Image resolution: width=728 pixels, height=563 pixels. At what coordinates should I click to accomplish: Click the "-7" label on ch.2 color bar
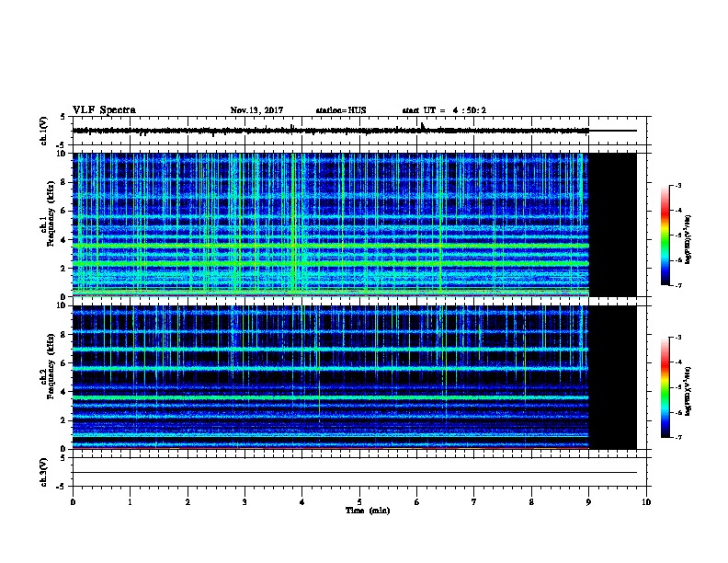coord(677,437)
